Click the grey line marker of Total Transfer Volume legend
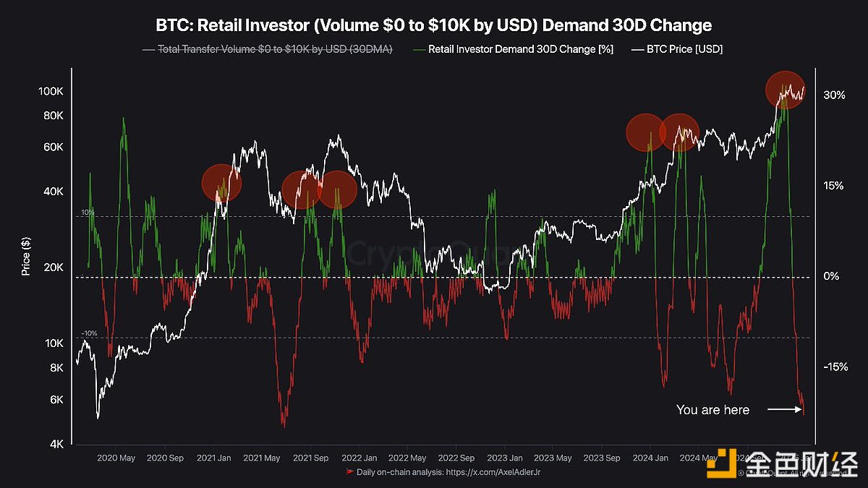This screenshot has width=868, height=488. pyautogui.click(x=148, y=49)
